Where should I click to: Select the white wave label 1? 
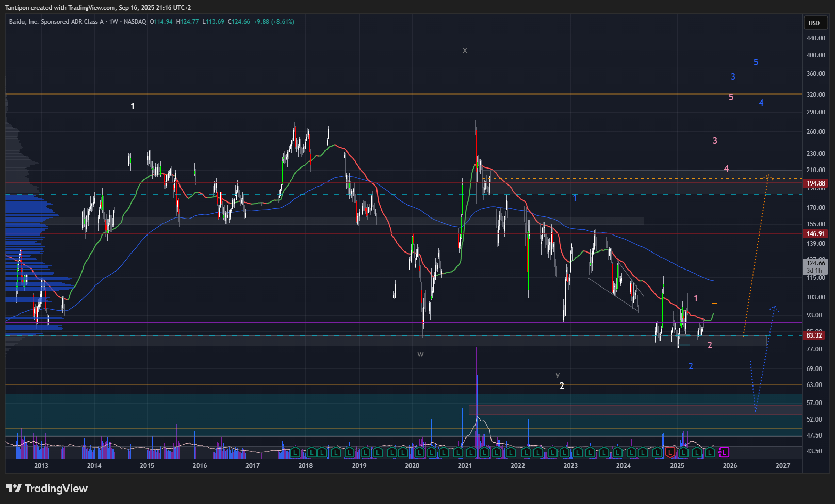tap(133, 106)
